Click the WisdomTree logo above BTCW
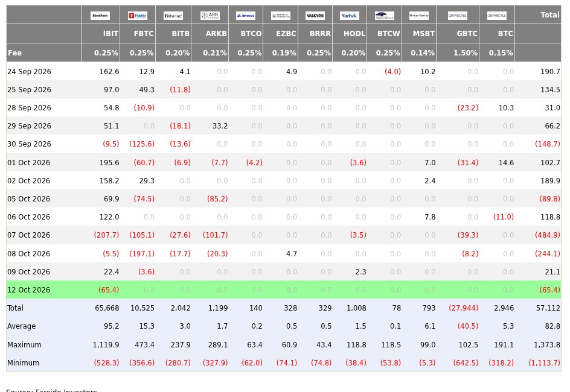Viewport: 570px width, 392px height. pyautogui.click(x=384, y=16)
